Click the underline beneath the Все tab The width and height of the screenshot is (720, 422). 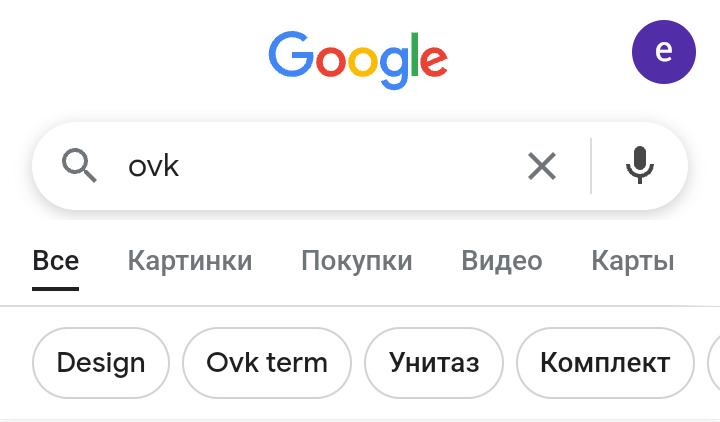(56, 288)
